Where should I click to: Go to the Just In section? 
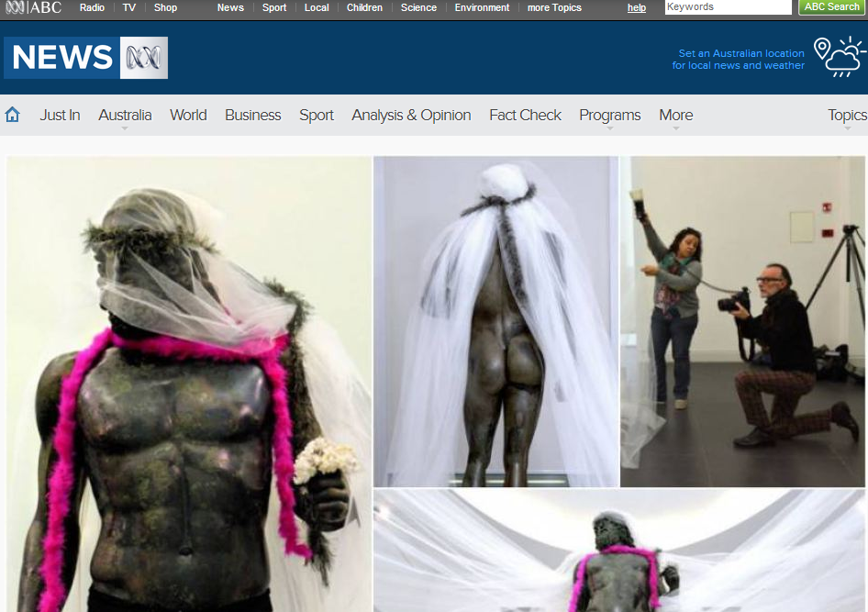60,115
